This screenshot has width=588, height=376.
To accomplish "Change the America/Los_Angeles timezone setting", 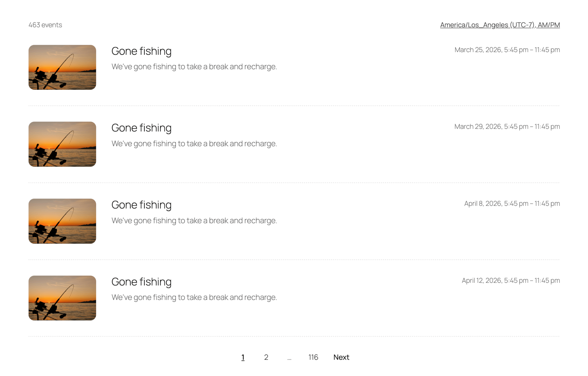I will click(500, 25).
